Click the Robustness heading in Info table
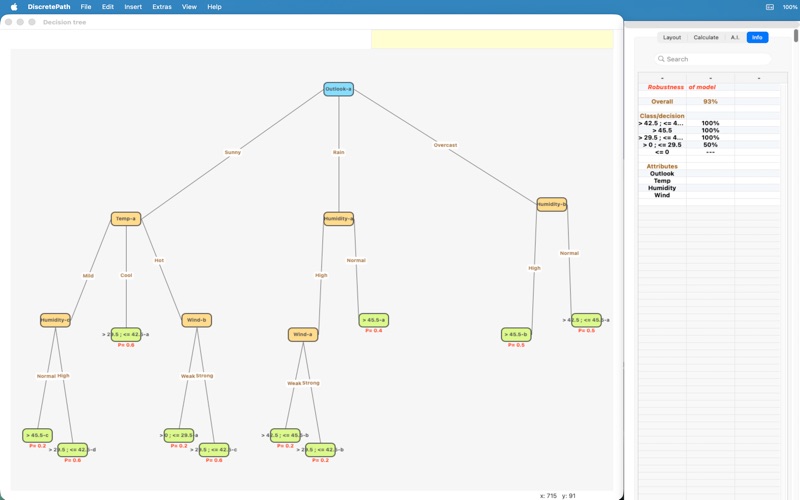The width and height of the screenshot is (800, 500). click(x=666, y=87)
